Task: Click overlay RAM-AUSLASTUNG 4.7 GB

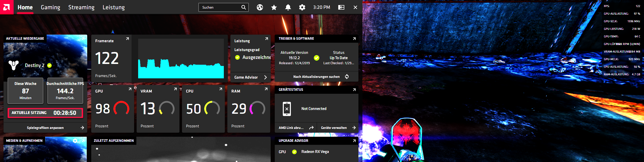Action: point(622,74)
